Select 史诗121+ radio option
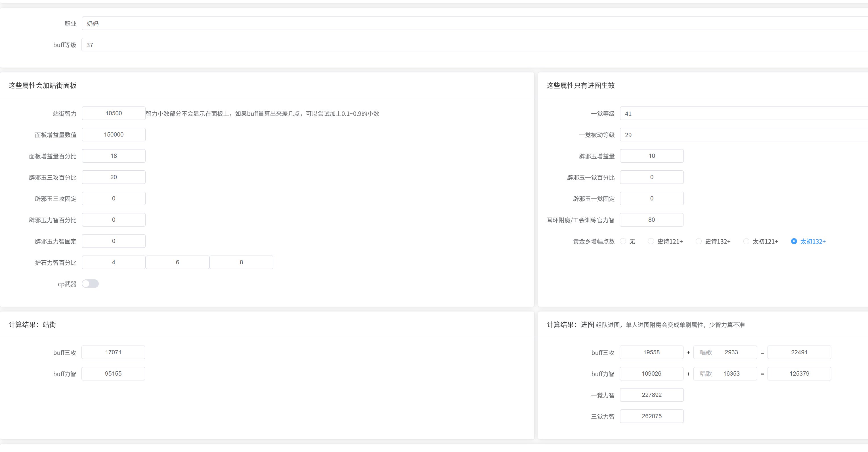 [x=651, y=241]
